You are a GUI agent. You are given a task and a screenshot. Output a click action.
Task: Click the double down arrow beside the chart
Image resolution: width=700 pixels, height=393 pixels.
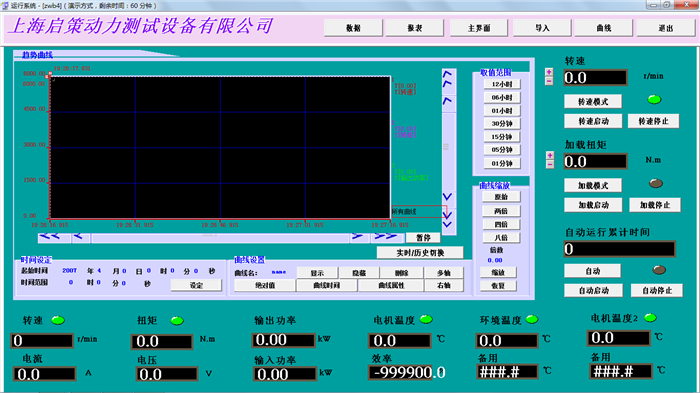(448, 220)
